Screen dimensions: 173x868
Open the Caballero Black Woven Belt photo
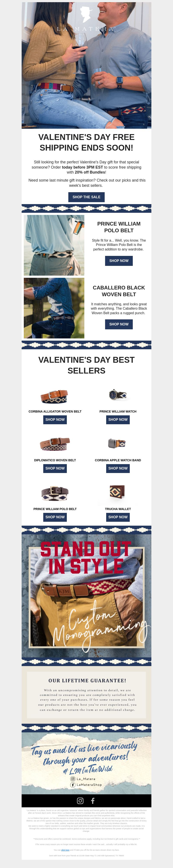click(x=54, y=308)
